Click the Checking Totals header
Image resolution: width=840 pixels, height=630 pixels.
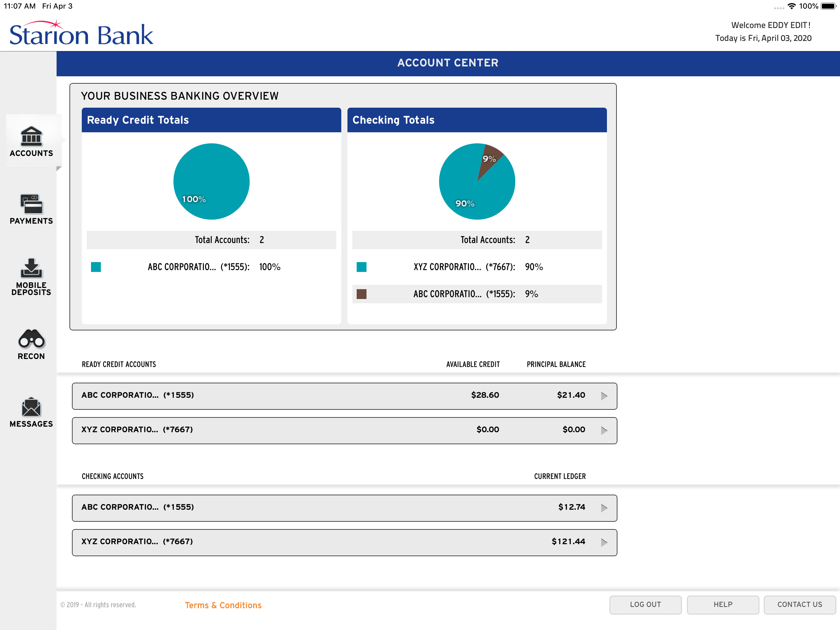point(477,120)
